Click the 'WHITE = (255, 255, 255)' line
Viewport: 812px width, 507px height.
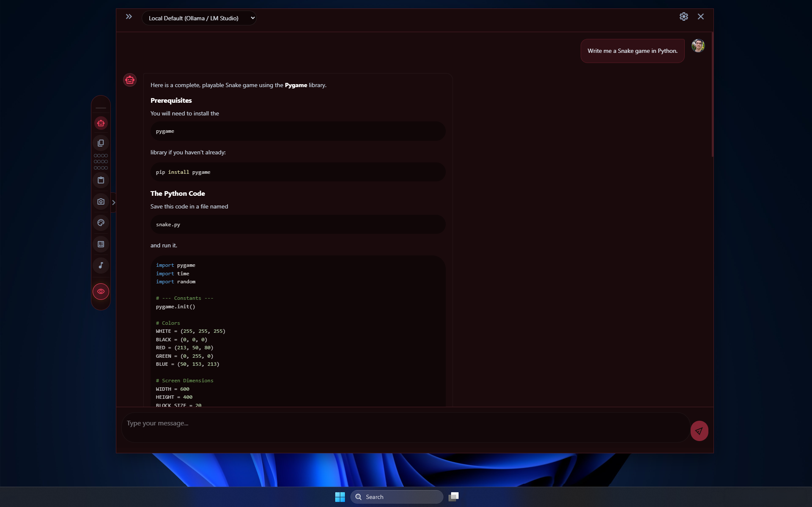(191, 331)
